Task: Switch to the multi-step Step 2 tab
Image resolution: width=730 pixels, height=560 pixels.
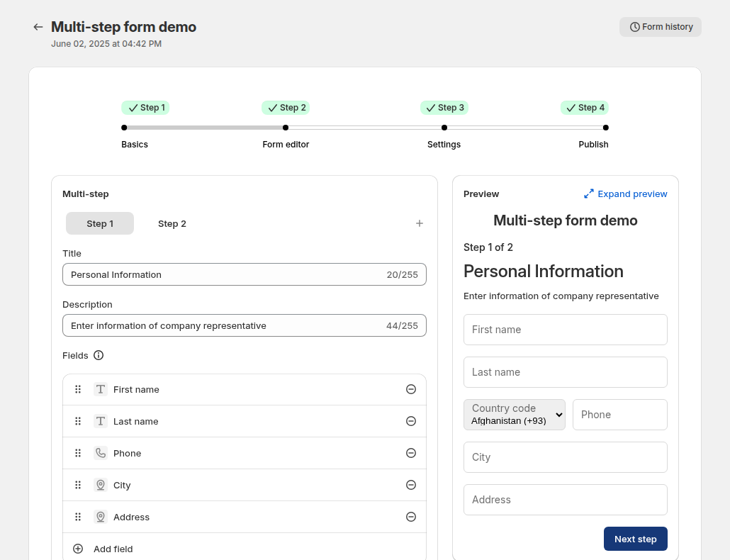Action: click(x=172, y=223)
